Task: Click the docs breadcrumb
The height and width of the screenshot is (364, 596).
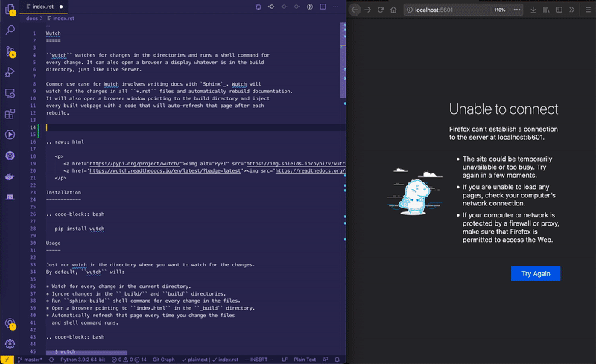Action: pyautogui.click(x=32, y=19)
